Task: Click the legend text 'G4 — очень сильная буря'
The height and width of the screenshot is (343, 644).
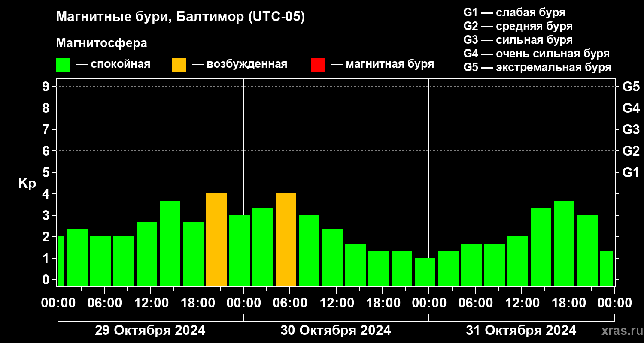Action: pyautogui.click(x=537, y=54)
